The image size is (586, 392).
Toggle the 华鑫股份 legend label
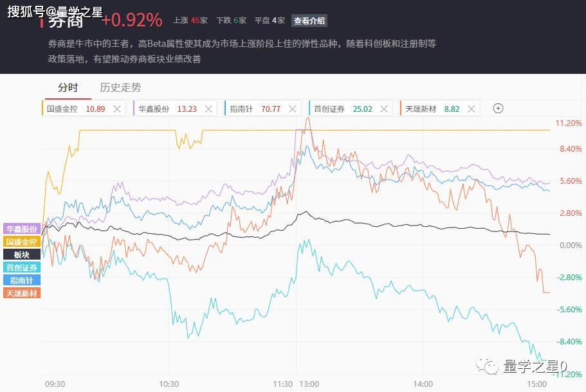click(x=22, y=229)
